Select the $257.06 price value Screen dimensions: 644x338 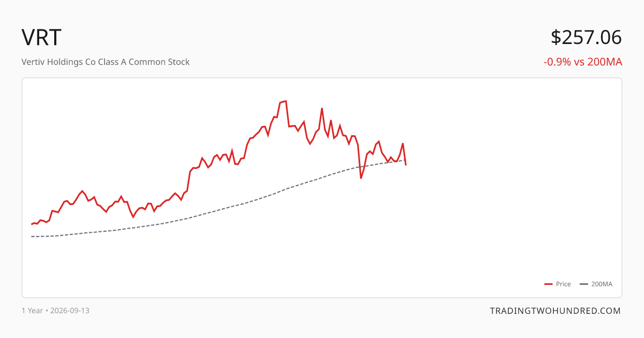click(x=586, y=38)
